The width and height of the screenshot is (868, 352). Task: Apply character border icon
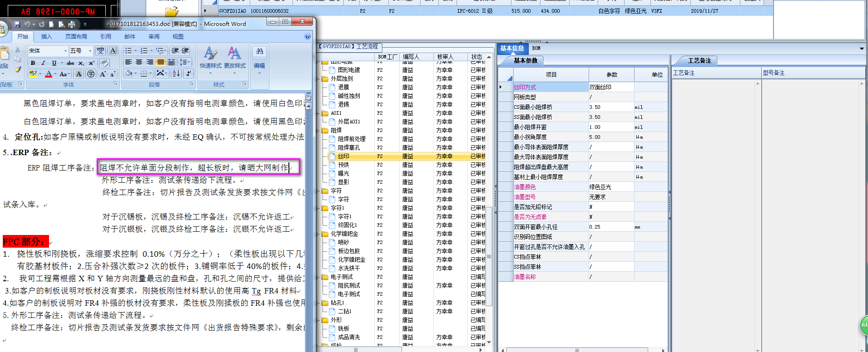(113, 50)
